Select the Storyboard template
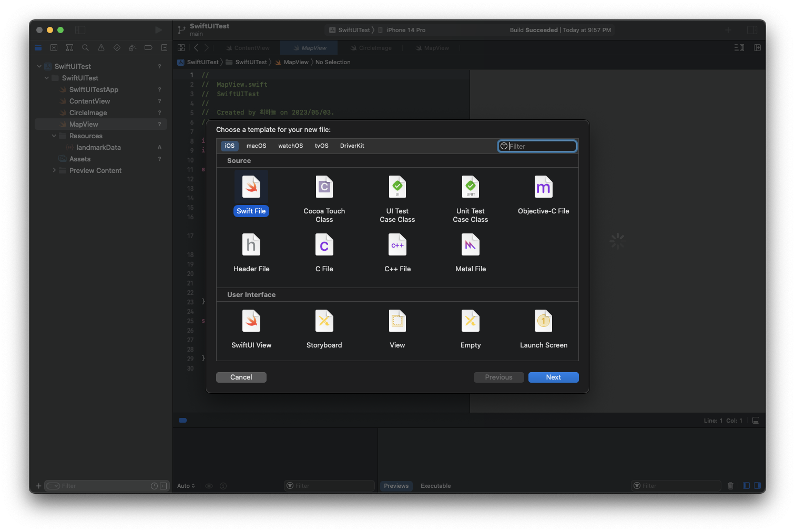Viewport: 795px width, 532px height. tap(324, 329)
